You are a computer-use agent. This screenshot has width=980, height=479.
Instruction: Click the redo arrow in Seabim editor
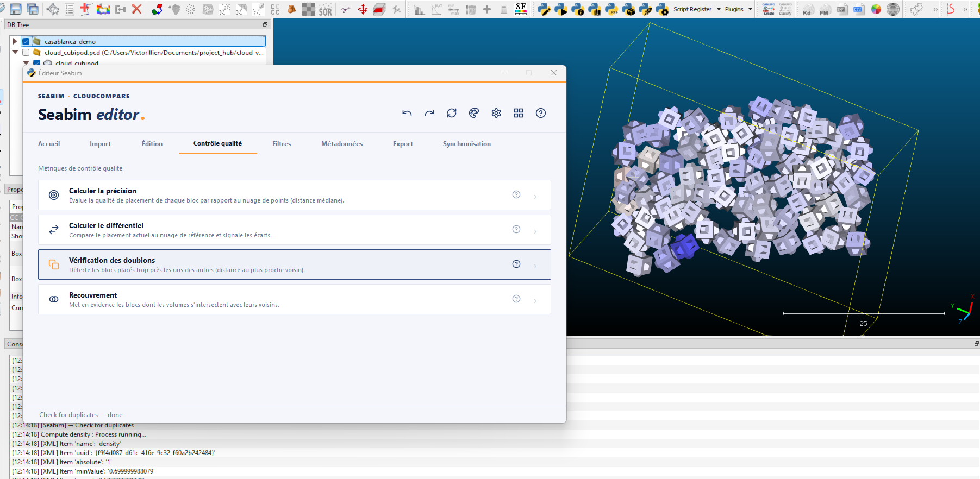point(429,113)
